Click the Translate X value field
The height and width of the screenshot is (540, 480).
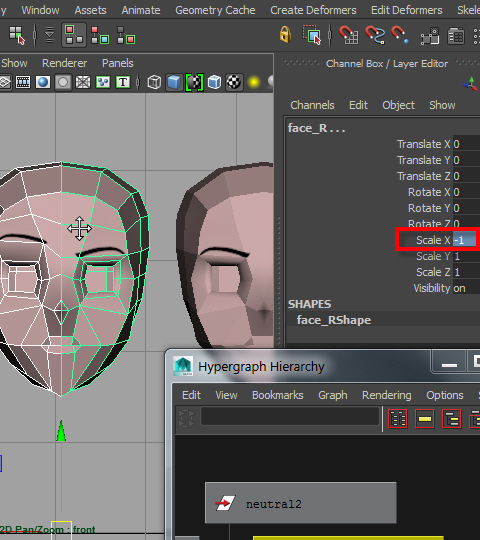pos(466,144)
